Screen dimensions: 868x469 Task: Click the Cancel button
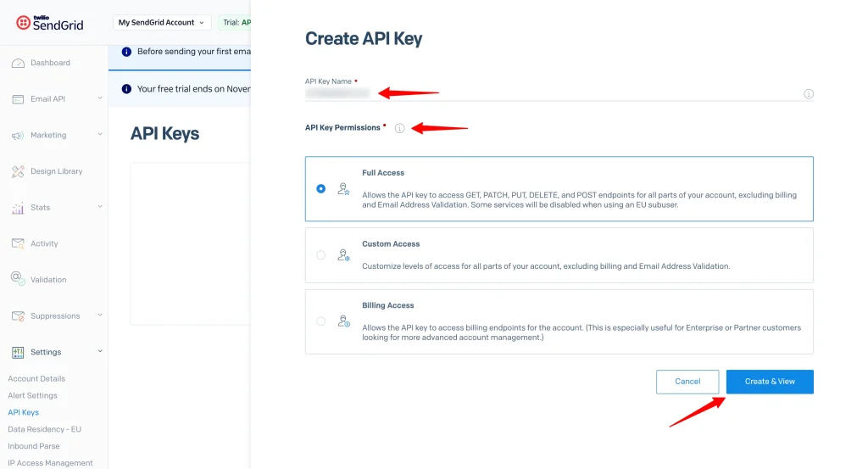[687, 382]
